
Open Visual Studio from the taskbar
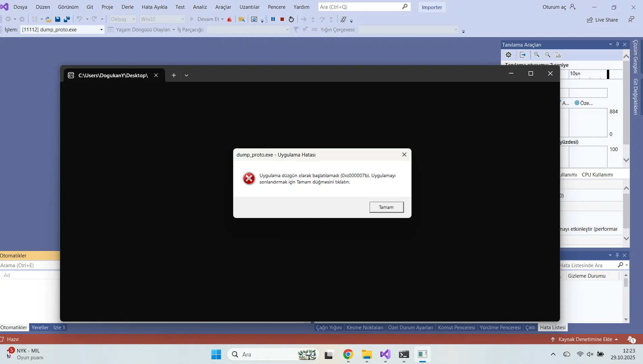pyautogui.click(x=385, y=354)
